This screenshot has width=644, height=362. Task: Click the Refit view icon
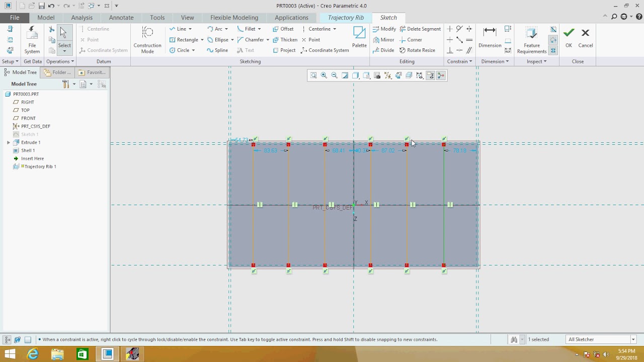coord(313,75)
